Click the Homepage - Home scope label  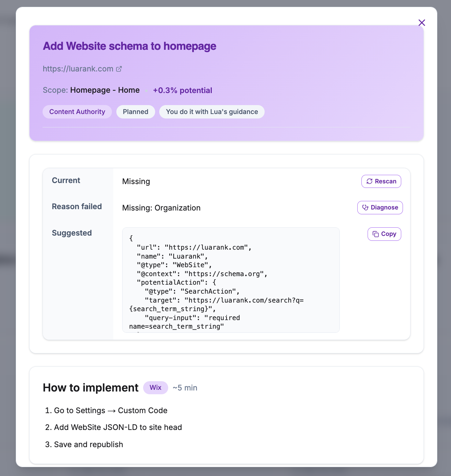pos(105,90)
